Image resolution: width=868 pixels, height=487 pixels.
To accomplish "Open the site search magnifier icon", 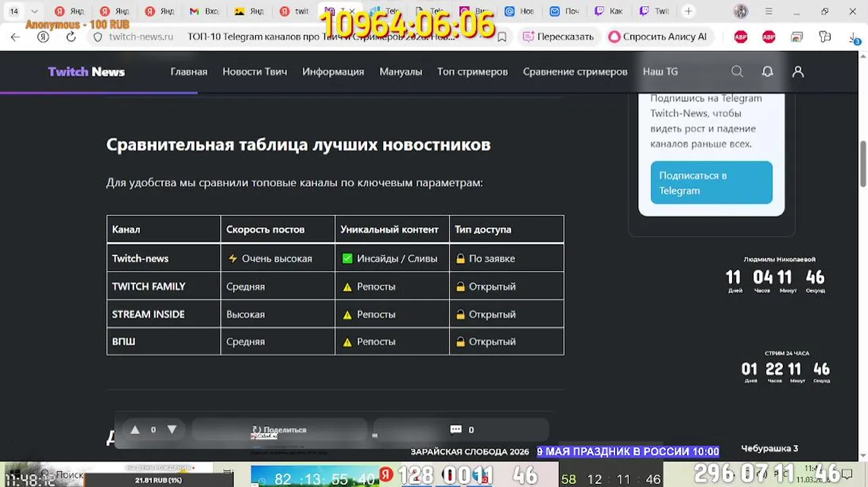I will click(737, 72).
